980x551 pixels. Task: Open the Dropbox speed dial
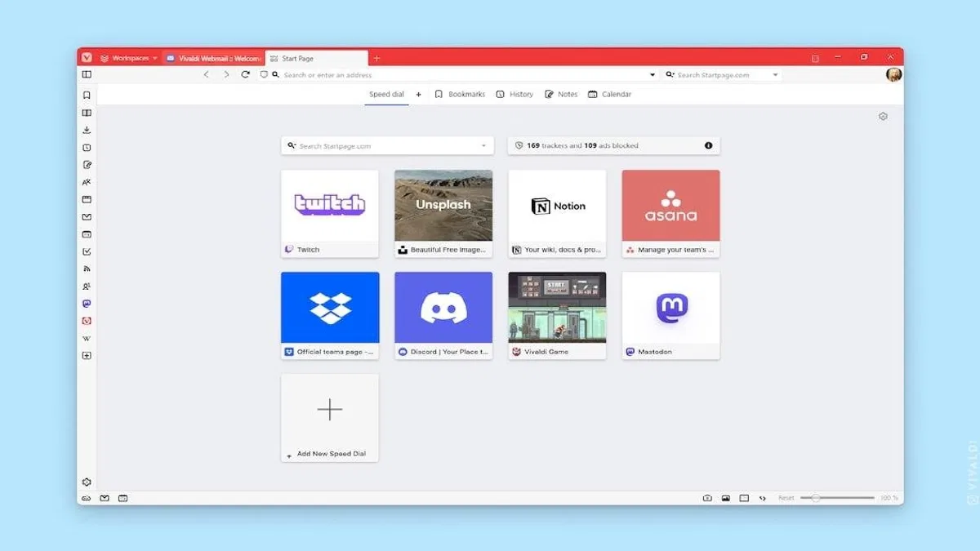[330, 315]
